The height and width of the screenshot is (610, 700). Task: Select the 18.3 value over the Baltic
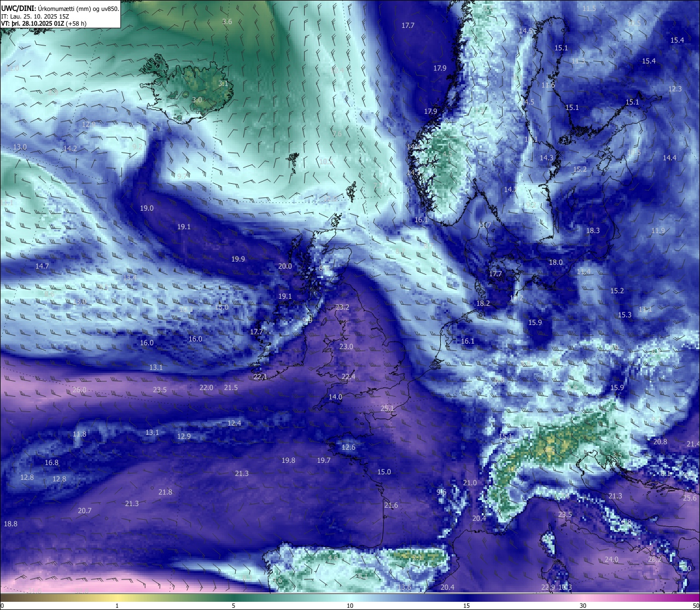click(x=593, y=231)
